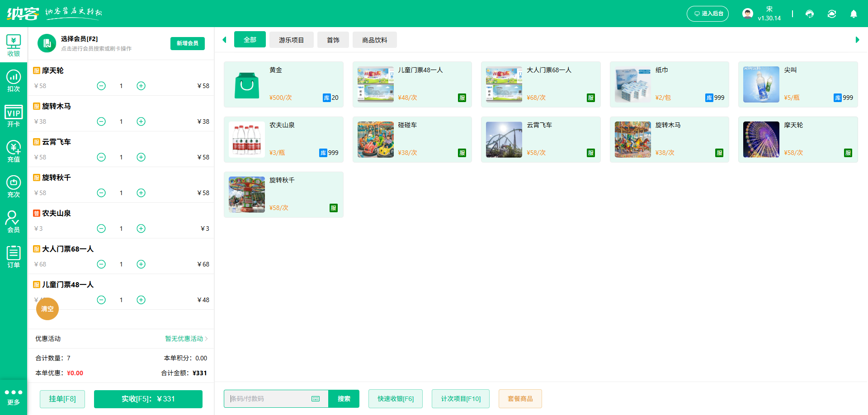The image size is (868, 415).
Task: Switch to the 游乐项目 category tab
Action: [x=291, y=40]
